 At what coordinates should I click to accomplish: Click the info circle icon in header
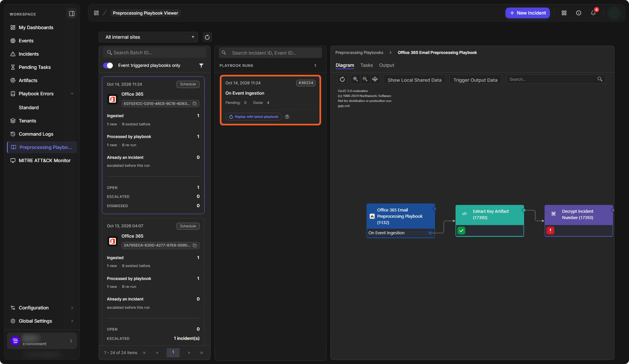coord(579,13)
